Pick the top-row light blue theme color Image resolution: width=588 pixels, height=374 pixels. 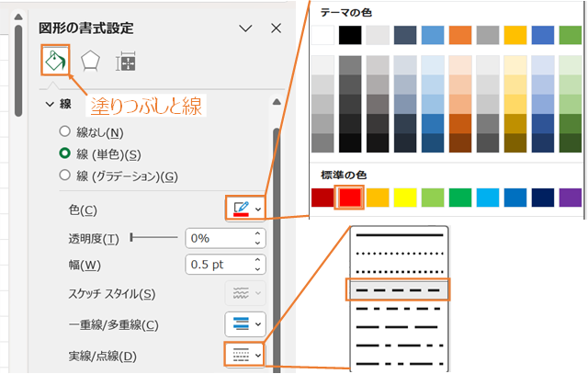point(433,35)
